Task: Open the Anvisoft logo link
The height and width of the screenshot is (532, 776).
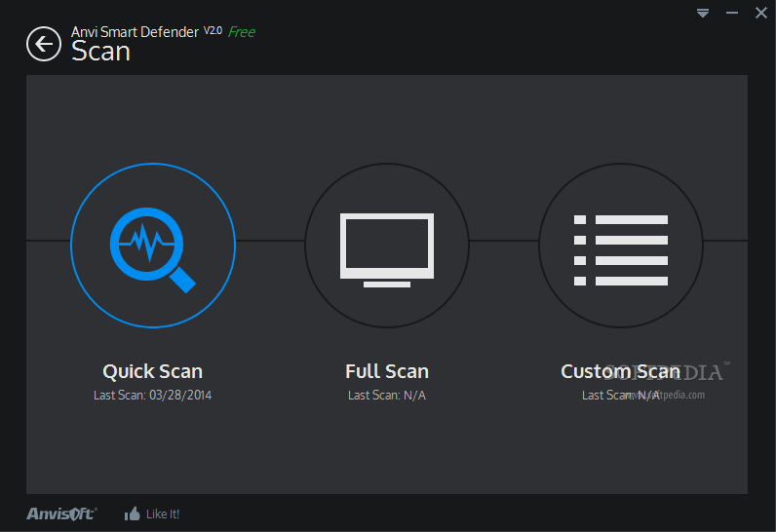Action: (61, 513)
